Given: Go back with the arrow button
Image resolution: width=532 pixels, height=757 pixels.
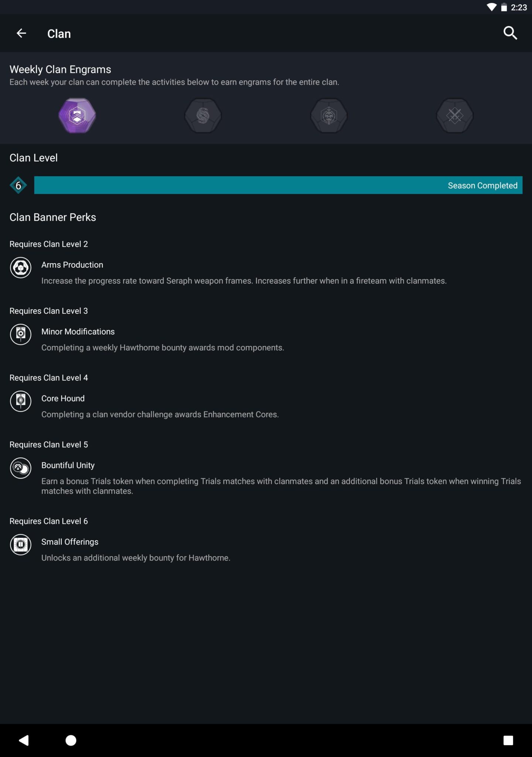Looking at the screenshot, I should point(21,33).
